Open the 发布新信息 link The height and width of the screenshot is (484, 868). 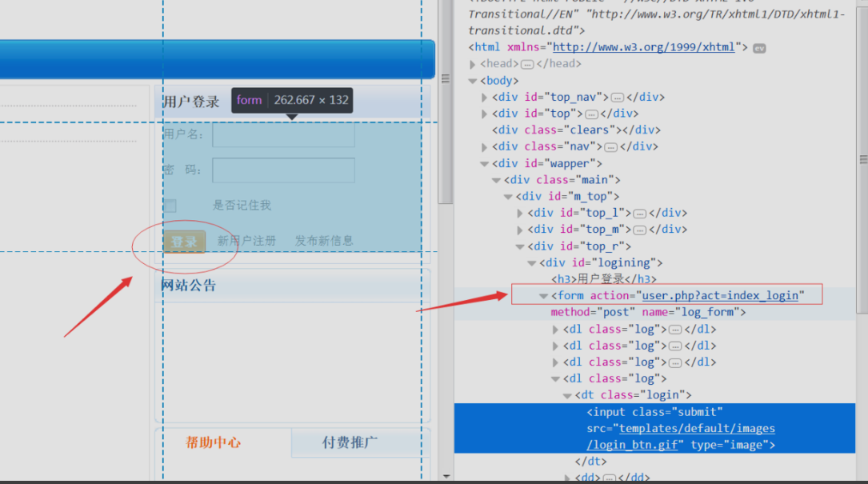(x=324, y=241)
